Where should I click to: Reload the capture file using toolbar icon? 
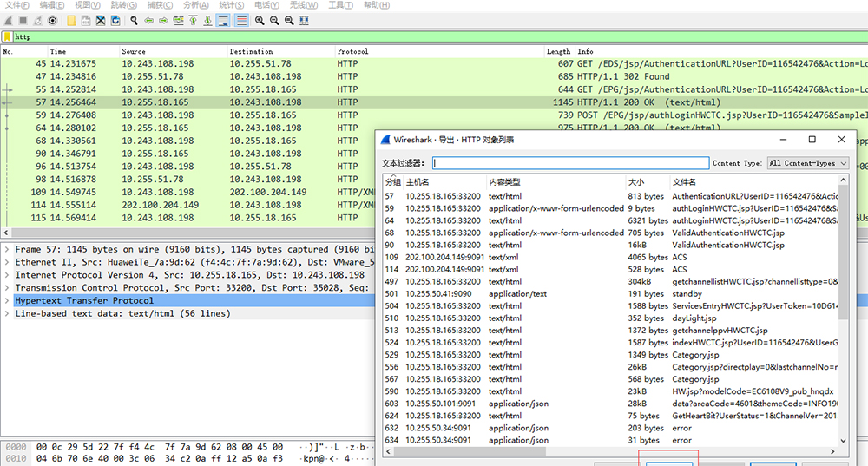[x=115, y=20]
